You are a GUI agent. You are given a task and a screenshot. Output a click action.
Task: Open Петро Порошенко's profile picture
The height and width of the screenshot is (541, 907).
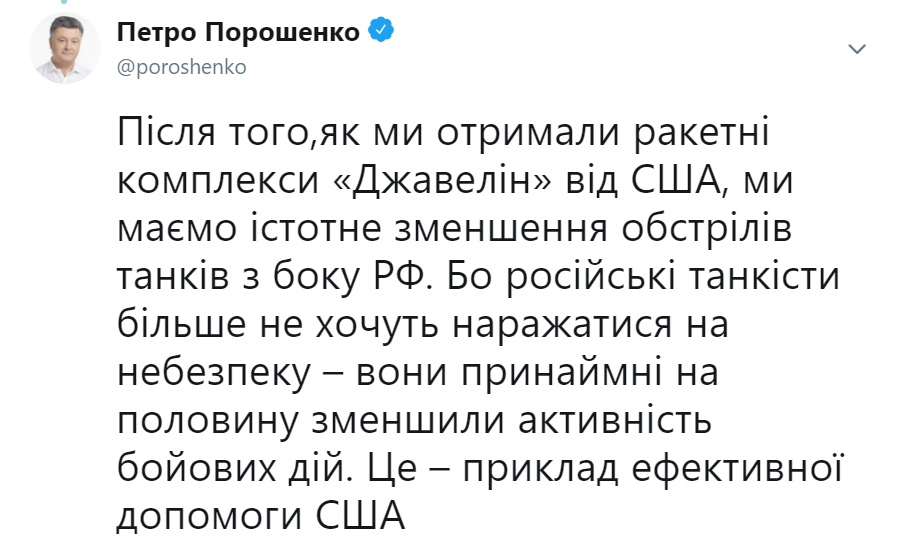pos(65,49)
